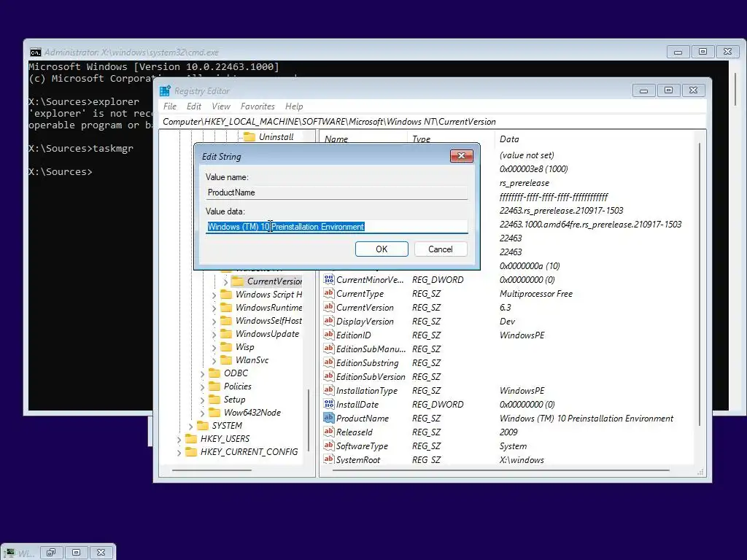Viewport: 747px width, 560px height.
Task: Click the registry path address bar
Action: click(433, 122)
